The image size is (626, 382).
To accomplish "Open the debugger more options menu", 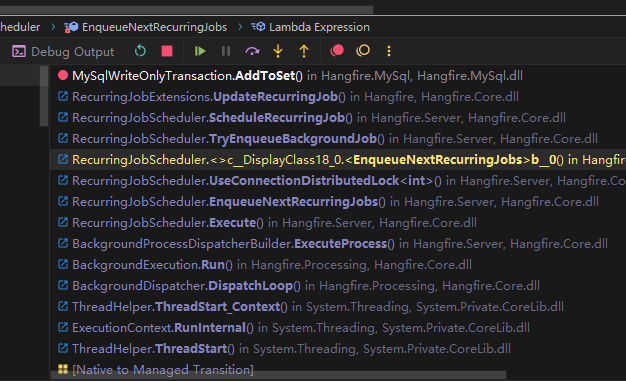I will click(389, 51).
